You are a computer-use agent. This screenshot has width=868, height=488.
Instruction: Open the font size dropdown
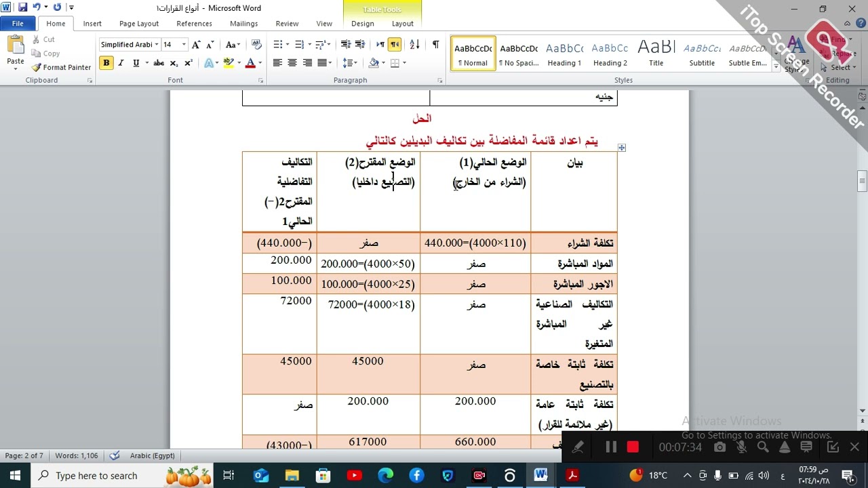[x=184, y=45]
